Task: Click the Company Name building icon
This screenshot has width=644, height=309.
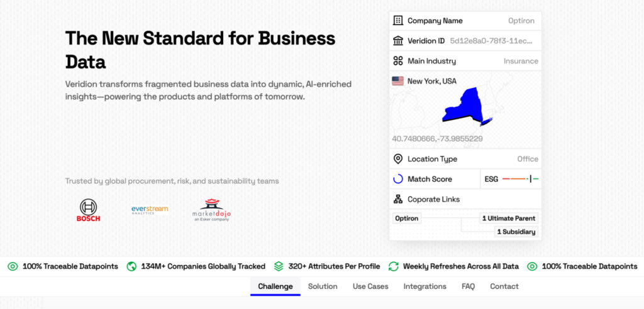Action: point(397,21)
